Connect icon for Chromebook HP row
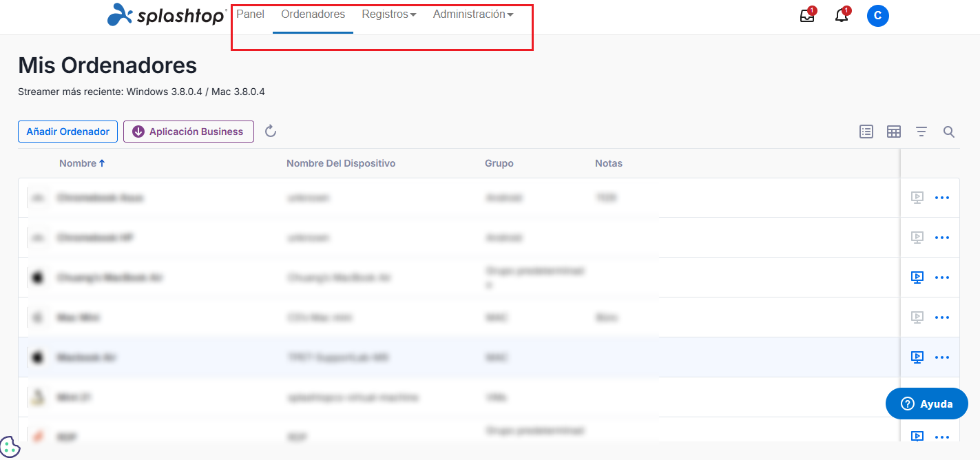The image size is (980, 460). (917, 238)
